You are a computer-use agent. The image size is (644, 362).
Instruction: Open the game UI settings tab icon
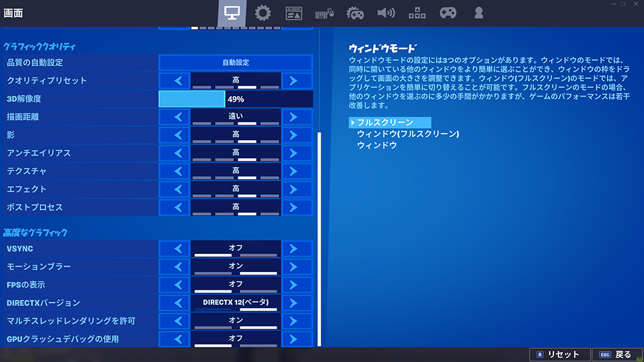point(294,13)
